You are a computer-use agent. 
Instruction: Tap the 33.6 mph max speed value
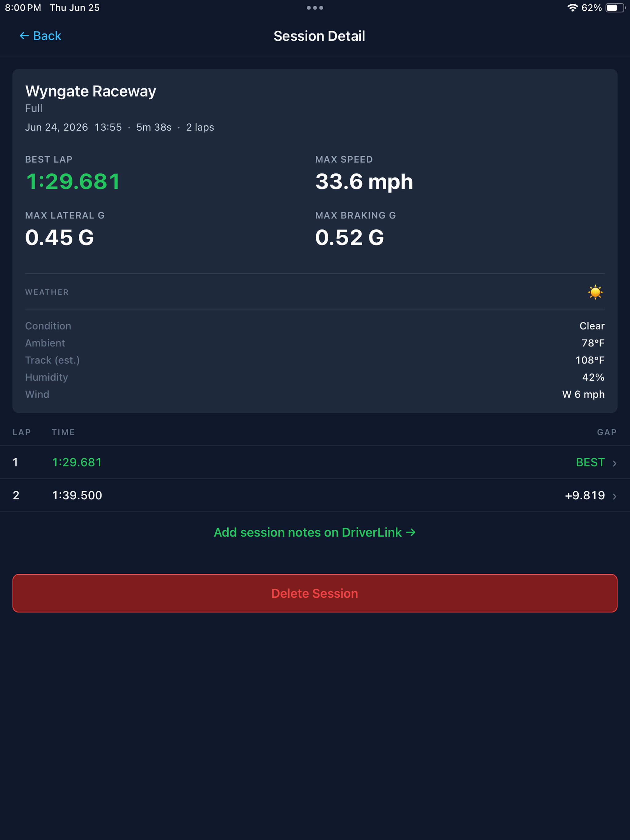[364, 181]
